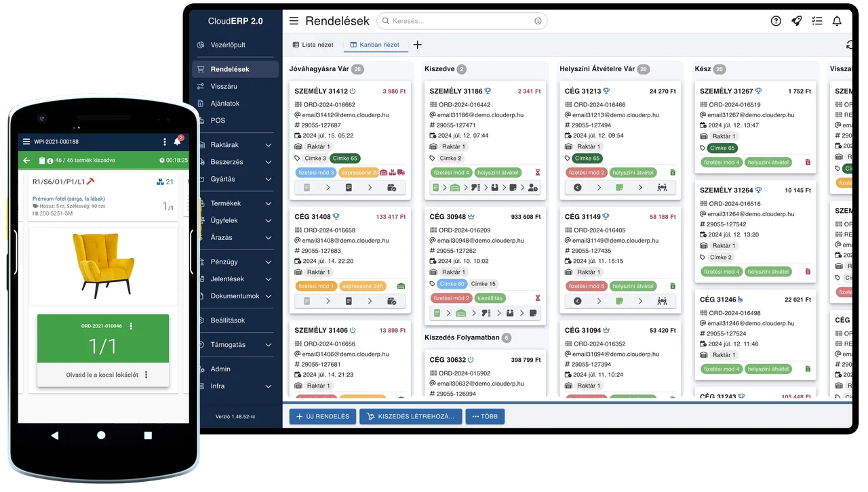Click the Keresés search field

pyautogui.click(x=462, y=21)
